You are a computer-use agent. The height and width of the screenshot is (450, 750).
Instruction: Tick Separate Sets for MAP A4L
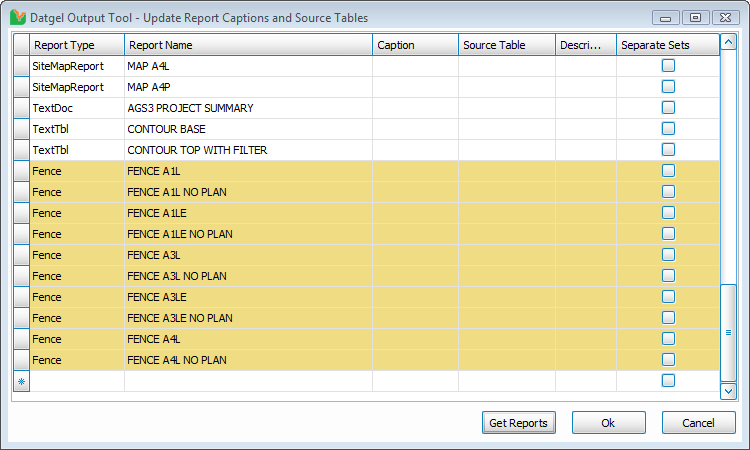tap(668, 65)
